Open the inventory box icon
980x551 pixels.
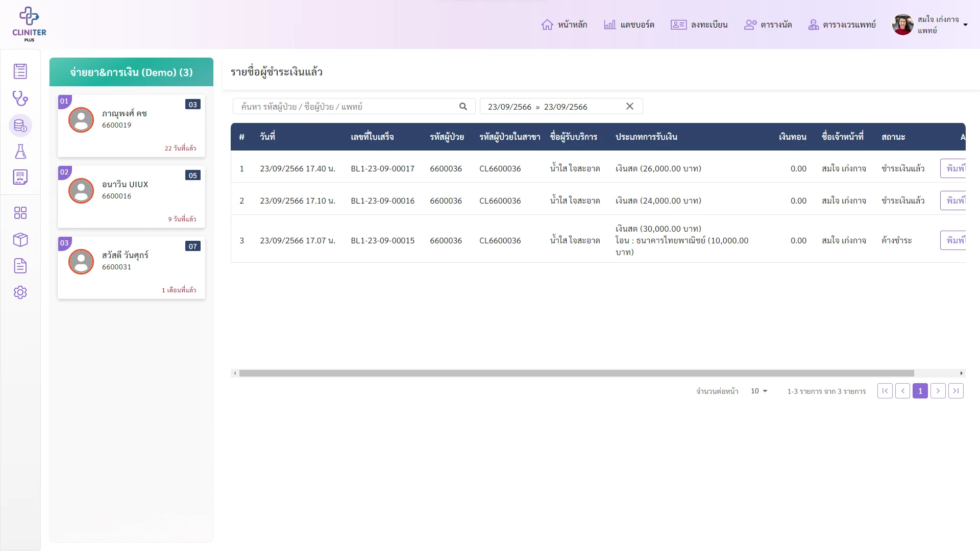pyautogui.click(x=20, y=239)
